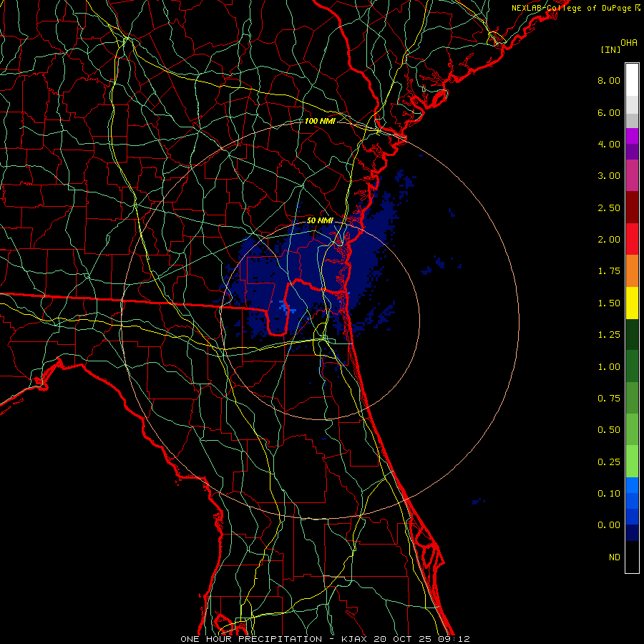Click the ONE HOUR PRECIPITATION caption text
The width and height of the screenshot is (644, 644).
coord(251,639)
